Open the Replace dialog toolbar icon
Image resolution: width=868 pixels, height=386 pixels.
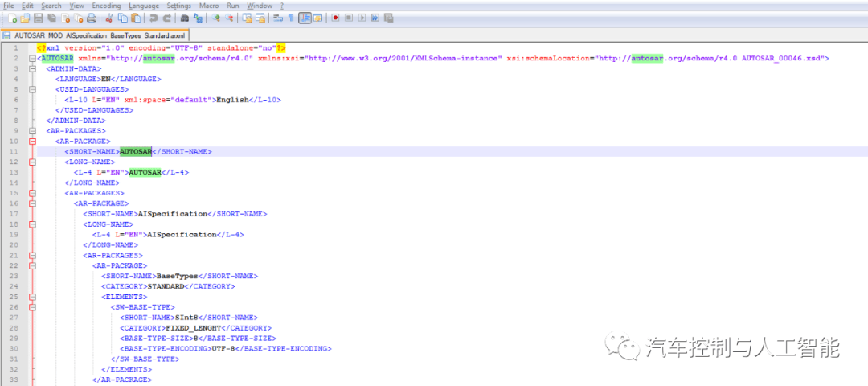coord(199,18)
